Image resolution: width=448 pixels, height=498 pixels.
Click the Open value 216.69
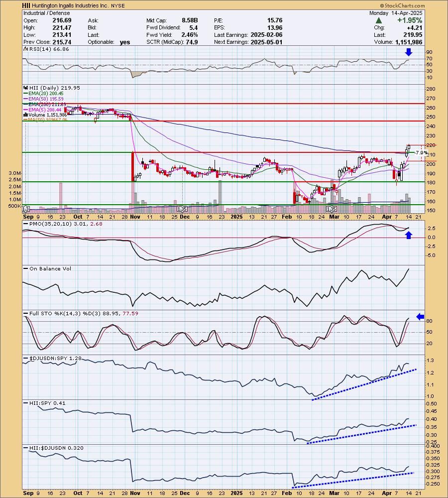(62, 20)
